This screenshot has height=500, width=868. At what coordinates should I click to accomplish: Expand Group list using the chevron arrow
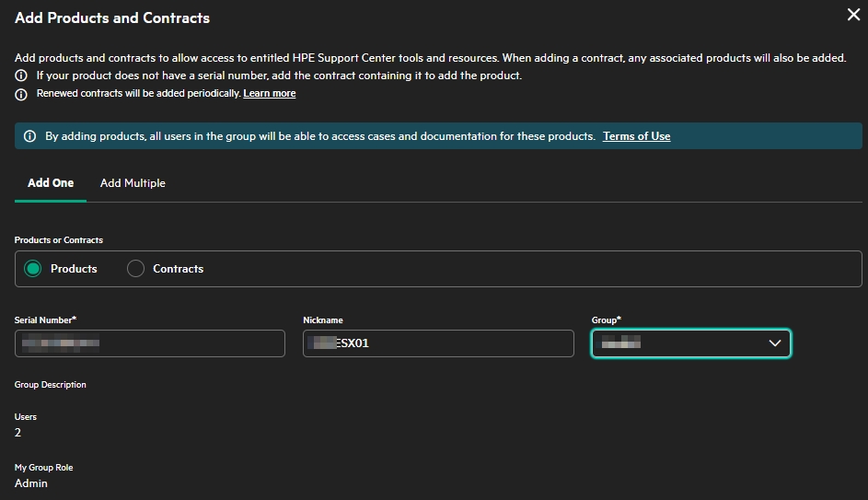[x=774, y=343]
